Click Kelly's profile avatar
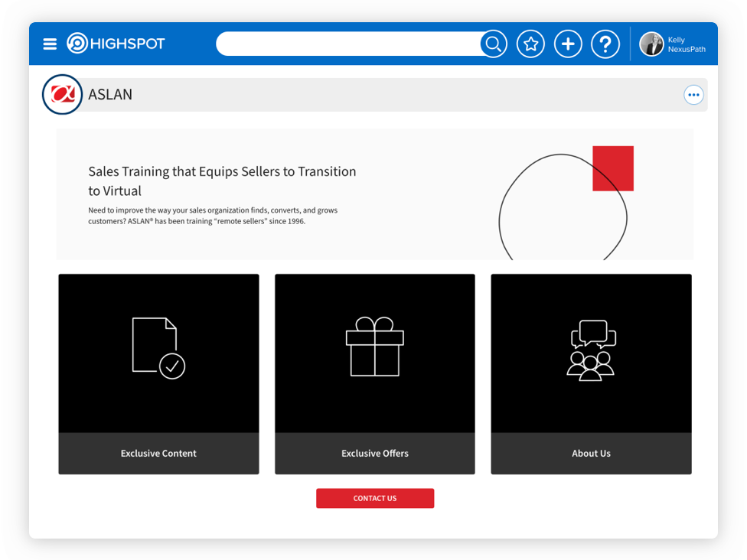 (651, 44)
